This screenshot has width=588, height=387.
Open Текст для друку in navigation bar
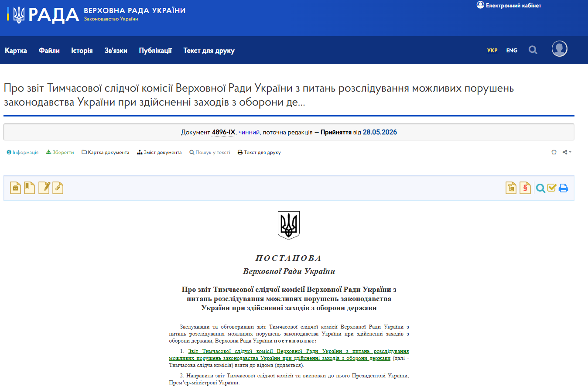point(209,51)
